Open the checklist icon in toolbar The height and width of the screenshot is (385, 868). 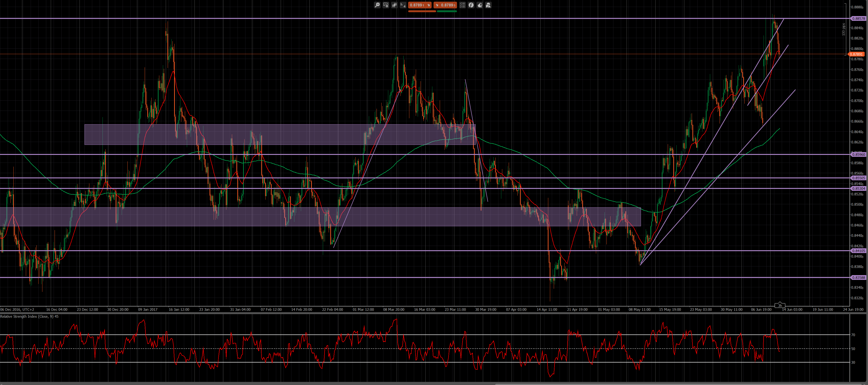click(462, 5)
